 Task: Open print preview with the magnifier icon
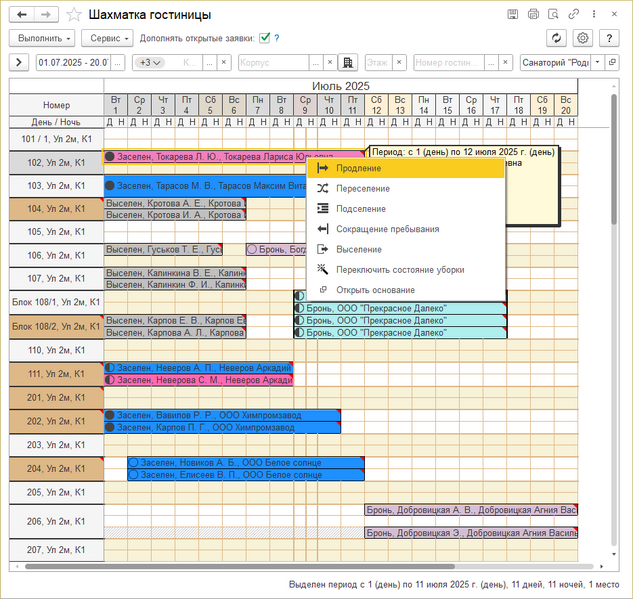(x=553, y=14)
